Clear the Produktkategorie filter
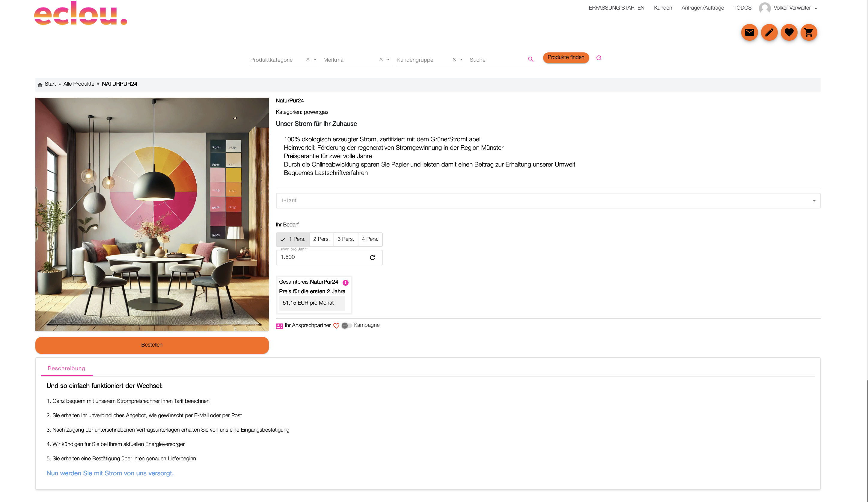The width and height of the screenshot is (868, 502). click(308, 60)
